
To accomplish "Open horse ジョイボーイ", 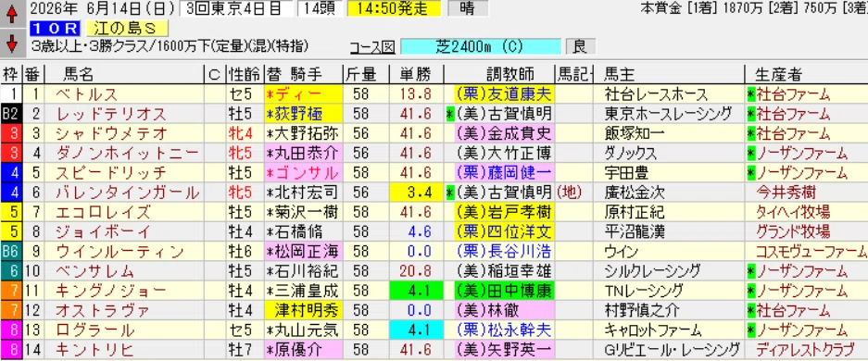I will click(x=104, y=231).
